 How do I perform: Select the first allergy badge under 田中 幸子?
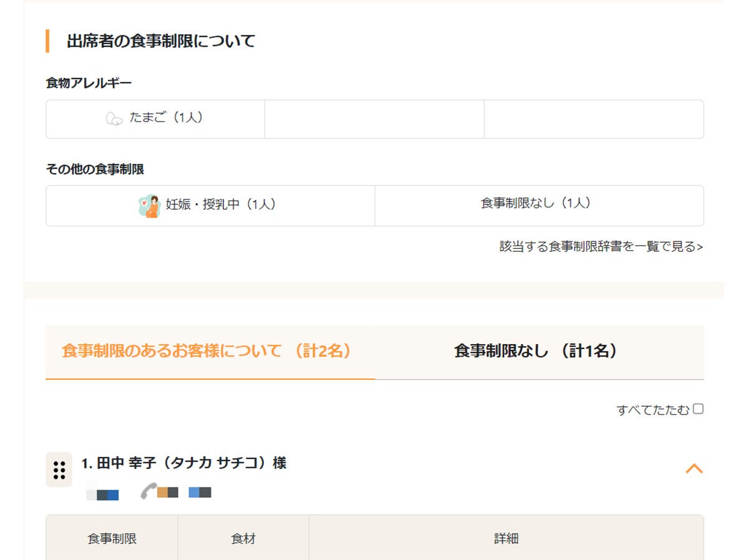coord(103,493)
